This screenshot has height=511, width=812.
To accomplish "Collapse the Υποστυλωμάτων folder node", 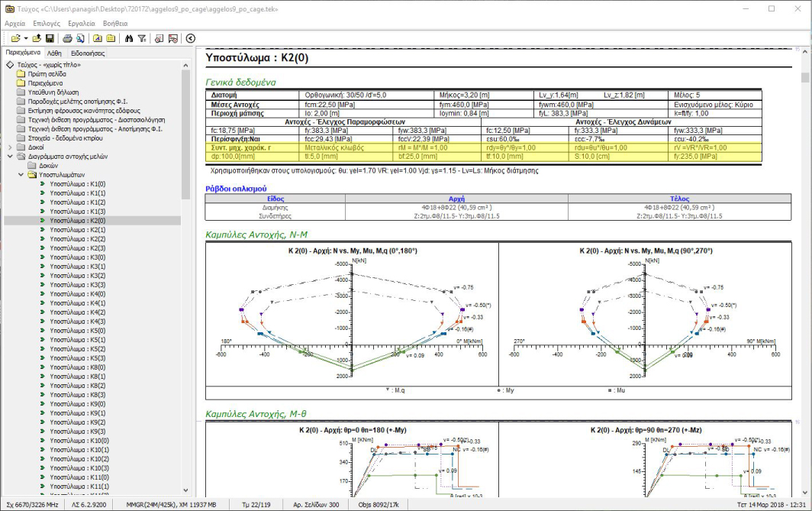I will click(x=21, y=174).
